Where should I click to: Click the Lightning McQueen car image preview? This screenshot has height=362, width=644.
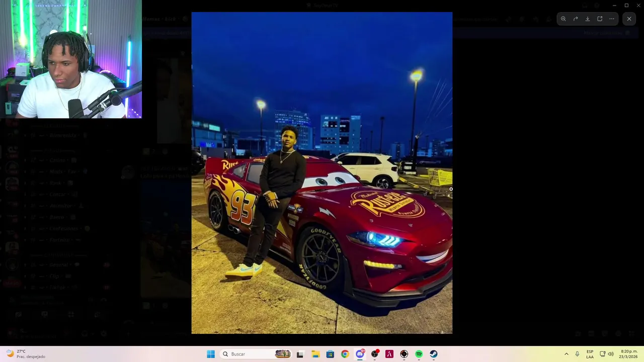321,173
